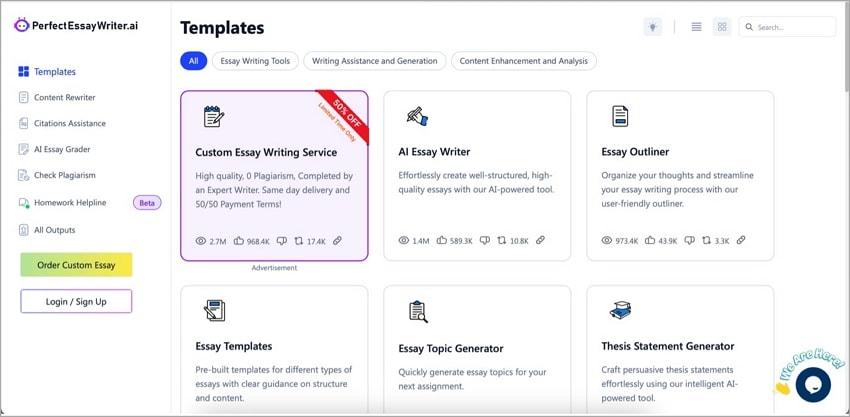
Task: Dislike the Custom Essay Writing Service card
Action: pyautogui.click(x=281, y=241)
